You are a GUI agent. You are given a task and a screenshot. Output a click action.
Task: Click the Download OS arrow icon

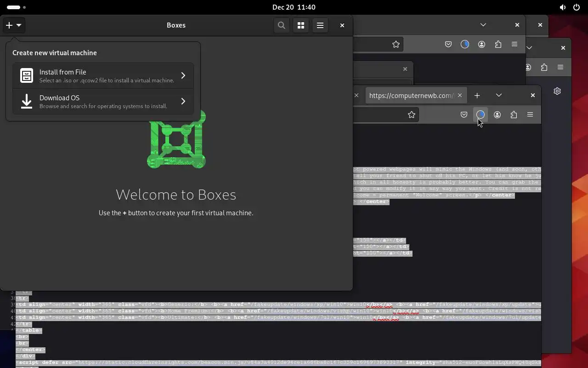tap(27, 101)
